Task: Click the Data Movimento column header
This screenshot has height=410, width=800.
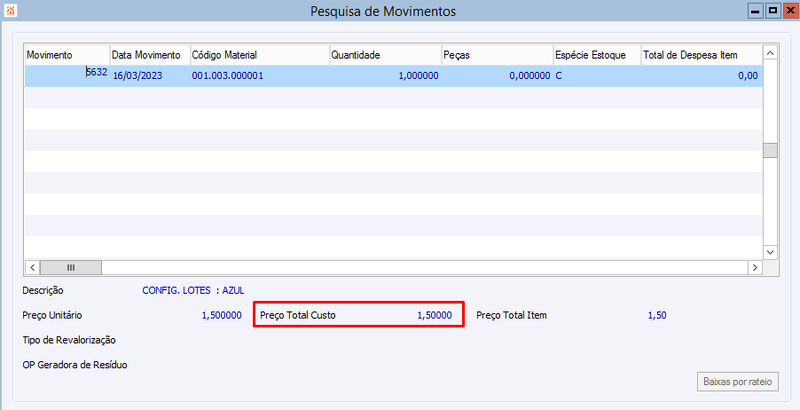Action: pos(150,55)
